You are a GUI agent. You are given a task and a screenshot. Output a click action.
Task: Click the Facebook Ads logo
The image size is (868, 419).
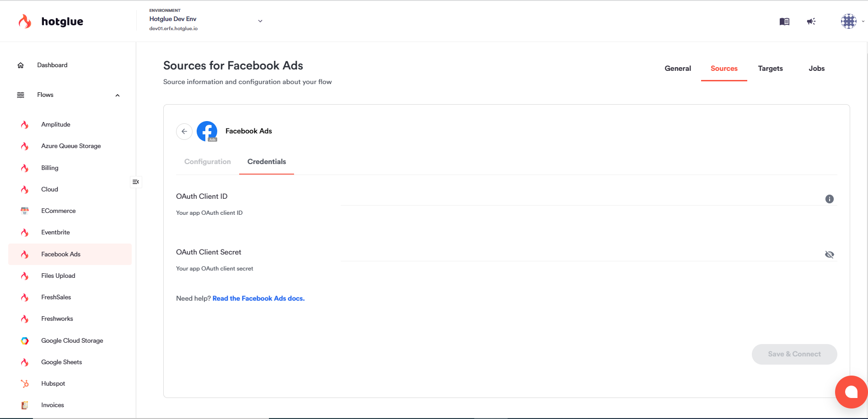coord(207,131)
